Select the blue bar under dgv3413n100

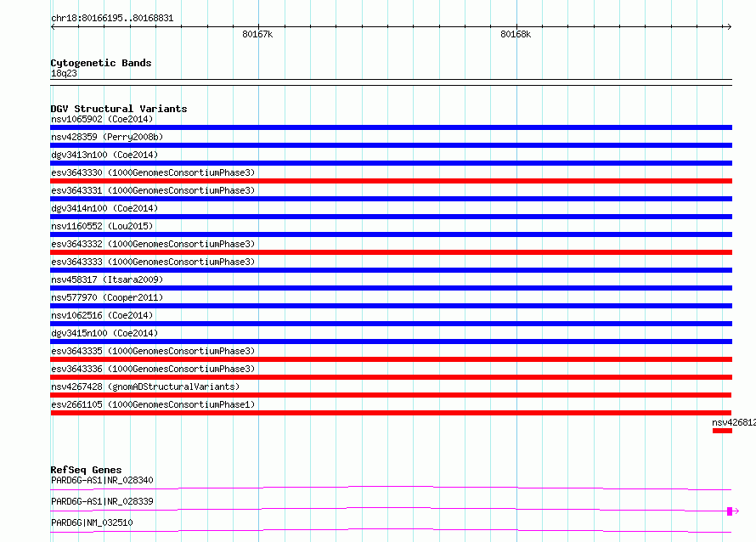pyautogui.click(x=391, y=163)
